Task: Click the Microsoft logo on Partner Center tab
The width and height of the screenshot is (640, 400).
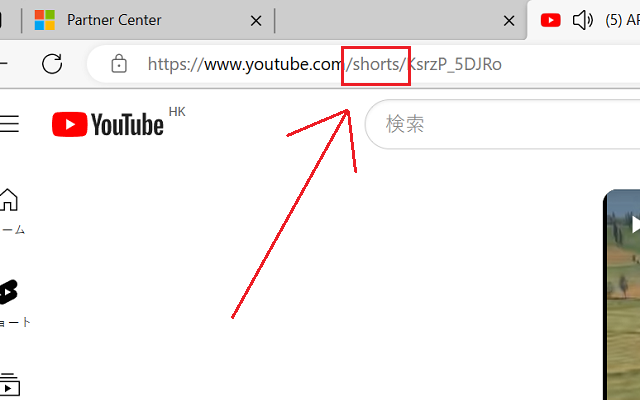Action: [44, 20]
